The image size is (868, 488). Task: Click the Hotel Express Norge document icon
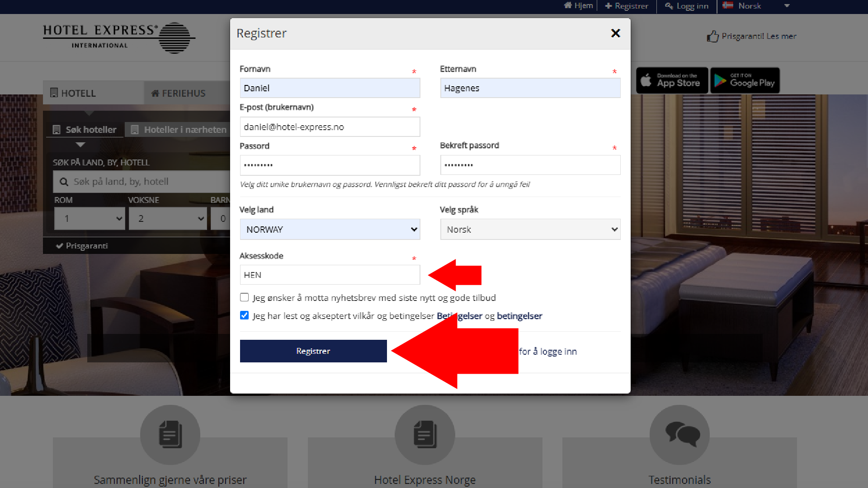425,435
